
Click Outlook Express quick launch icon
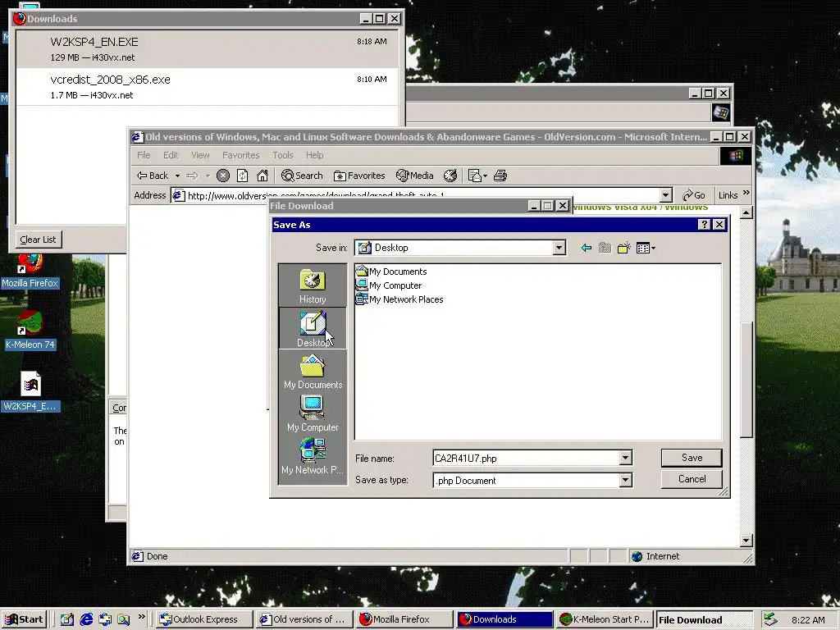[105, 619]
